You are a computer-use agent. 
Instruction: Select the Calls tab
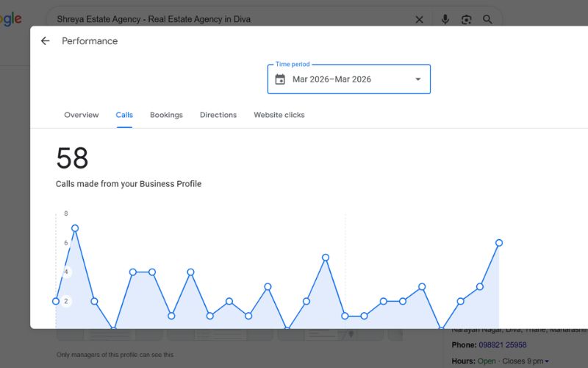point(124,115)
